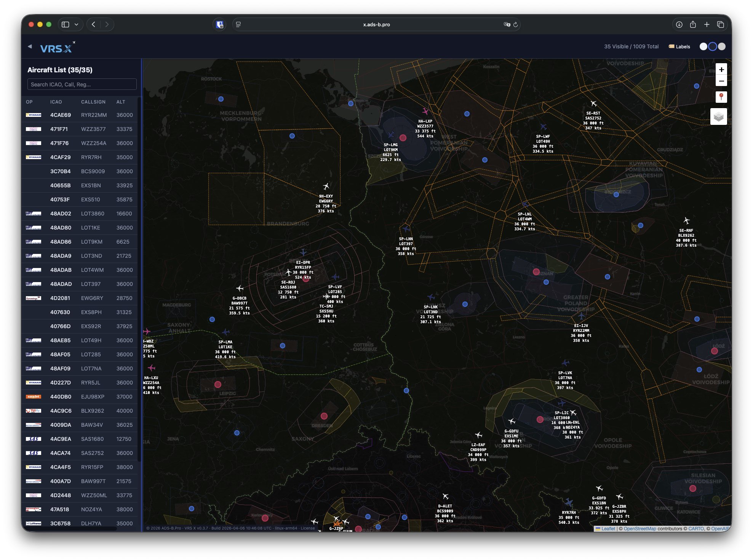The width and height of the screenshot is (753, 560).
Task: Sort list by CALLSIGN column header
Action: tap(93, 102)
